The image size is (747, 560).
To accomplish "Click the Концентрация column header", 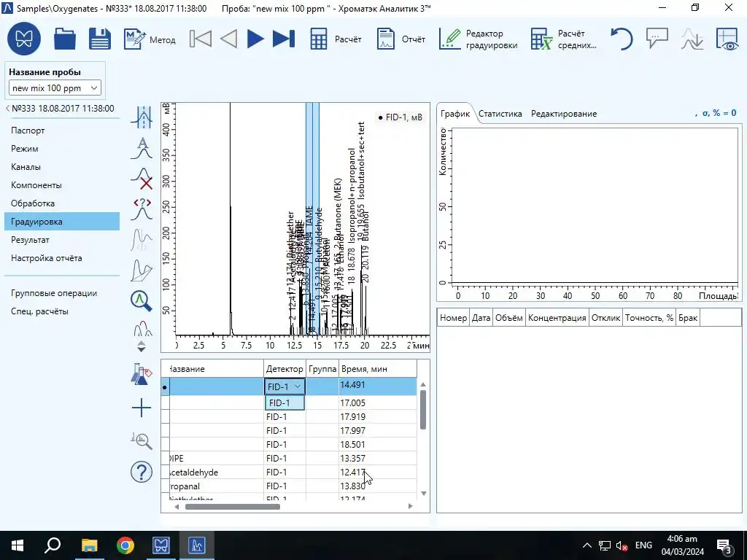I will coord(557,318).
